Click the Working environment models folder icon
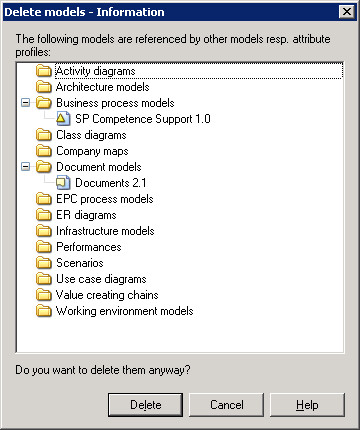The width and height of the screenshot is (360, 430). 44,311
